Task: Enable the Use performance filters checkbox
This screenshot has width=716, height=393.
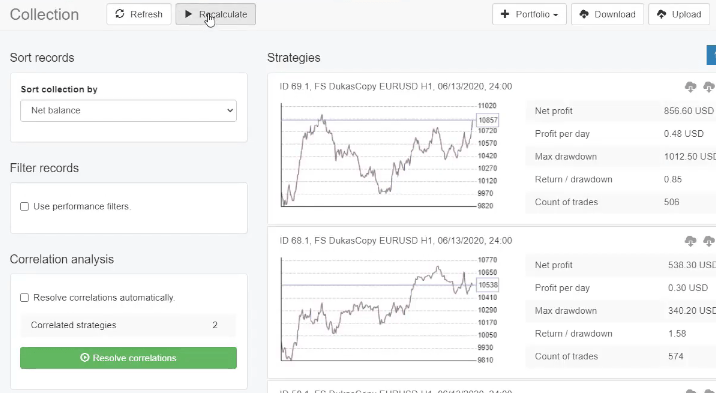Action: (x=25, y=207)
